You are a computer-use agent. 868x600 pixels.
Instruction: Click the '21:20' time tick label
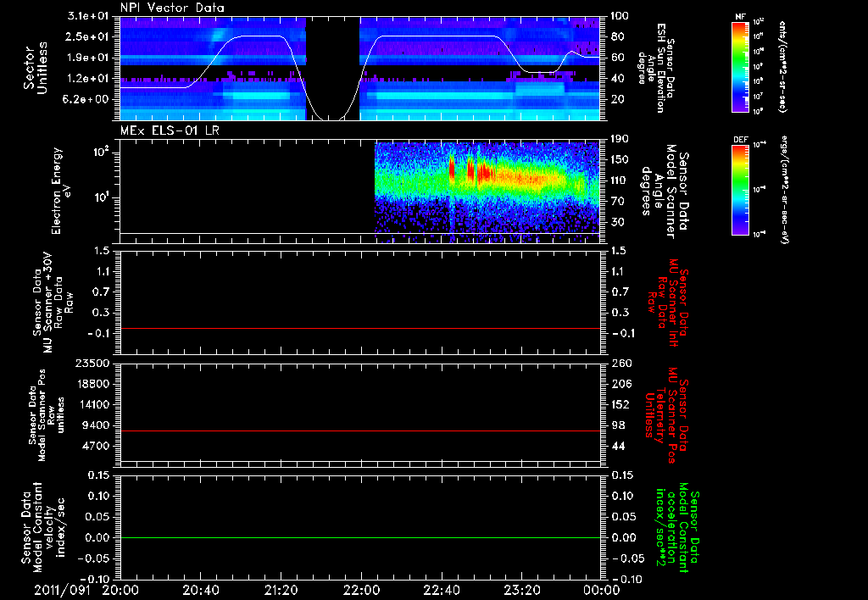click(281, 590)
